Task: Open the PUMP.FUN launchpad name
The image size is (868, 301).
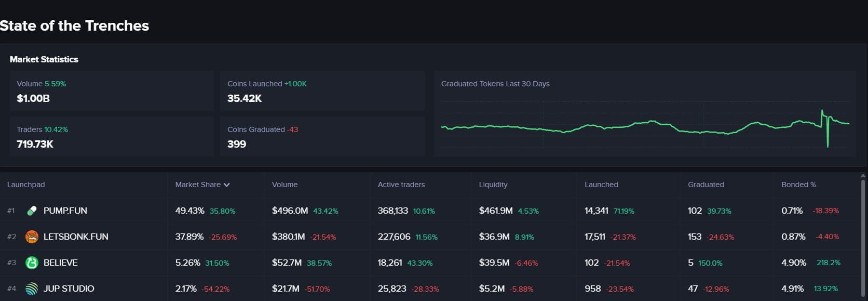Action: click(x=65, y=211)
